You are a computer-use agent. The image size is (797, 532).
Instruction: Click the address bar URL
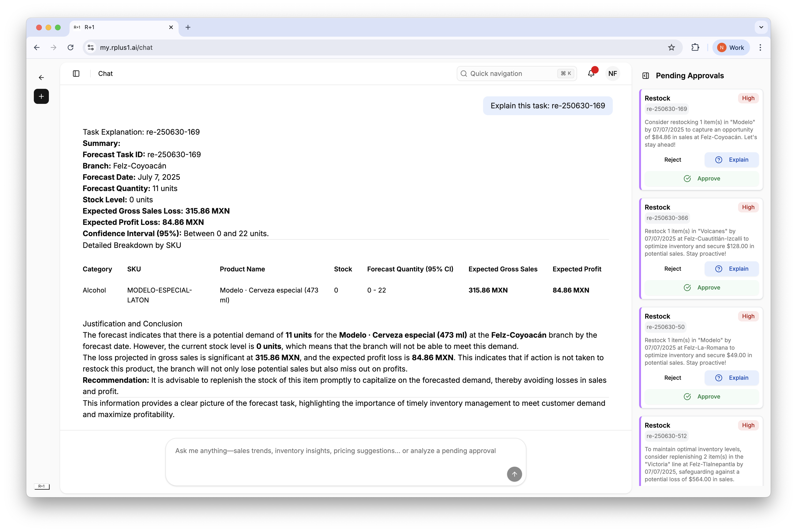(126, 47)
